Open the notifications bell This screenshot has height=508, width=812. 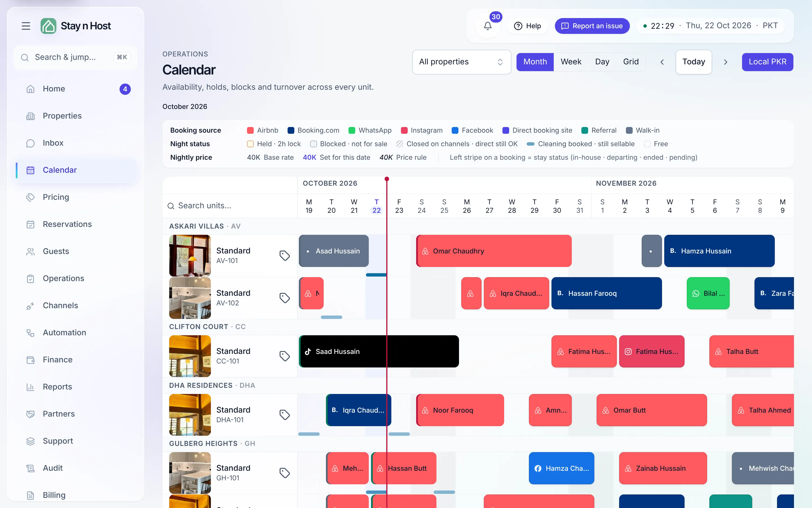click(x=487, y=26)
